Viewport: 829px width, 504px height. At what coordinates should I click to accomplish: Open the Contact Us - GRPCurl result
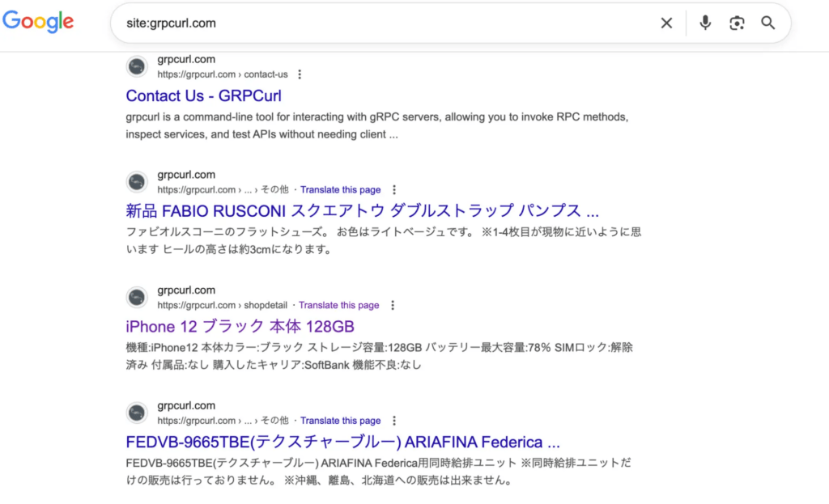click(203, 95)
